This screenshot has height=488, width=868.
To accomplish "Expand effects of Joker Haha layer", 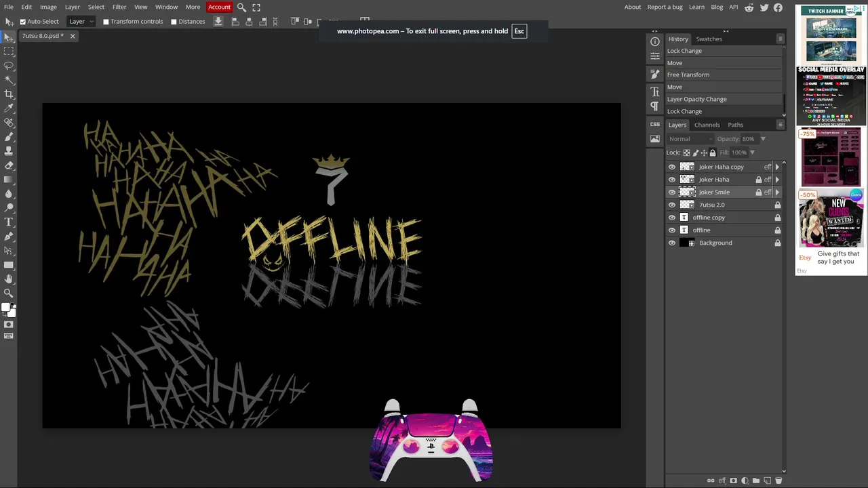I will (777, 180).
